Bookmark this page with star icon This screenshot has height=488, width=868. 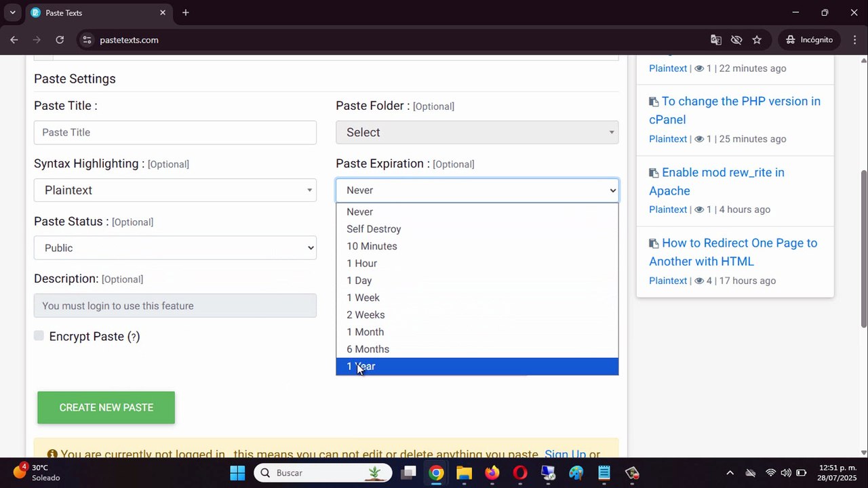[x=757, y=40]
